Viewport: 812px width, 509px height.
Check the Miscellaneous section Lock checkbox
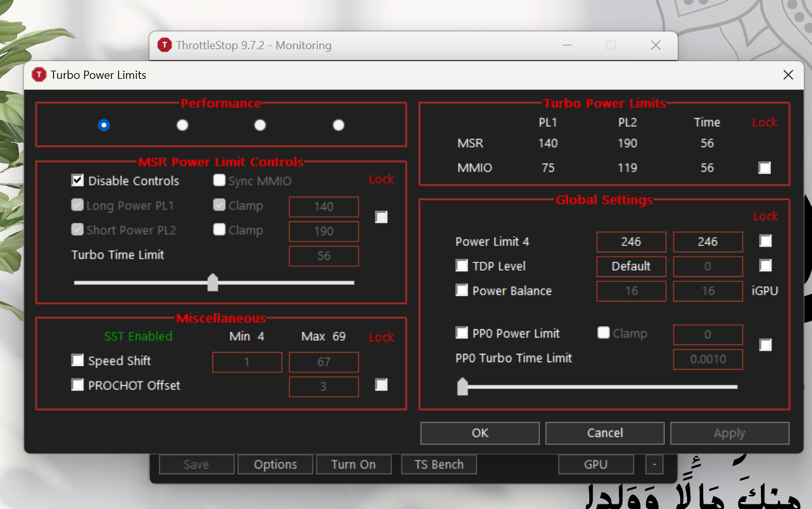point(381,385)
